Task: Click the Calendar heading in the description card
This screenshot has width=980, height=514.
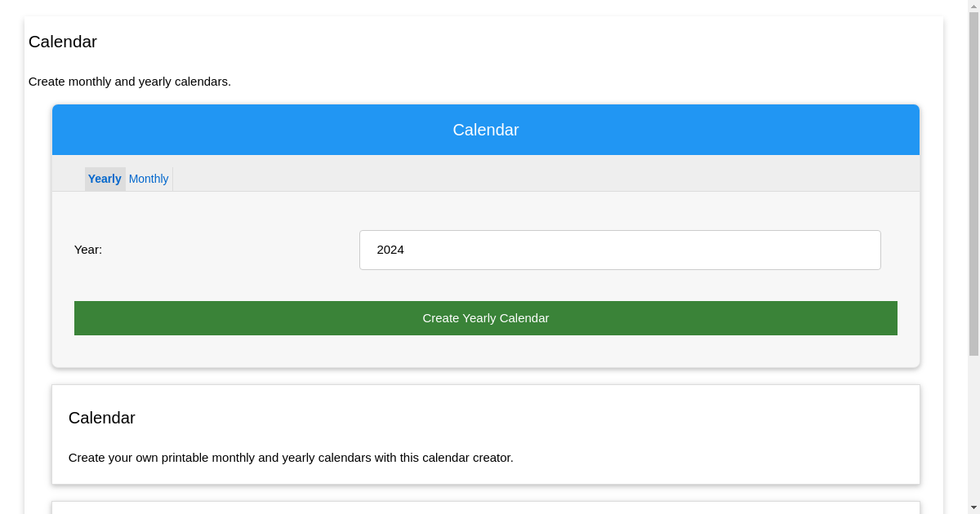Action: pos(102,418)
